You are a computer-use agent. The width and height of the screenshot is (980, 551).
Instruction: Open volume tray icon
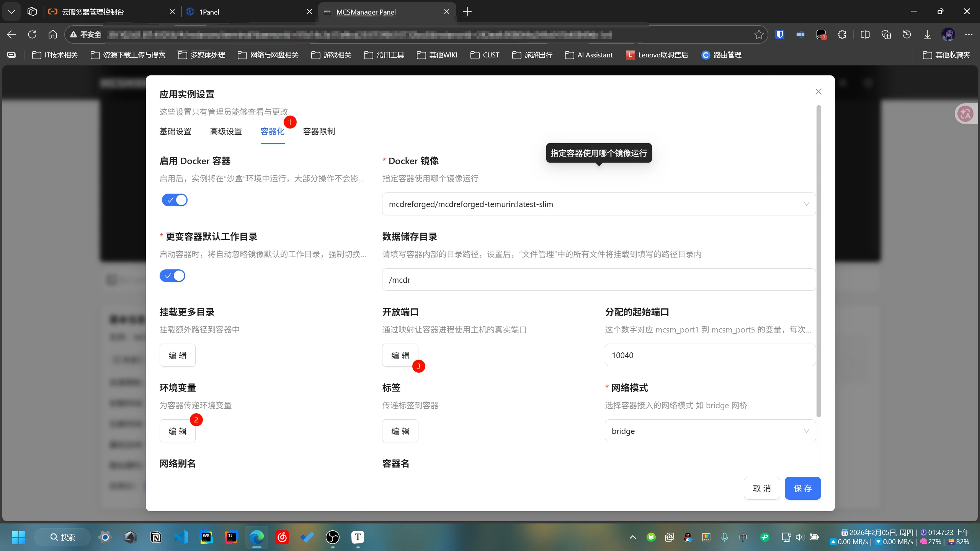[800, 537]
